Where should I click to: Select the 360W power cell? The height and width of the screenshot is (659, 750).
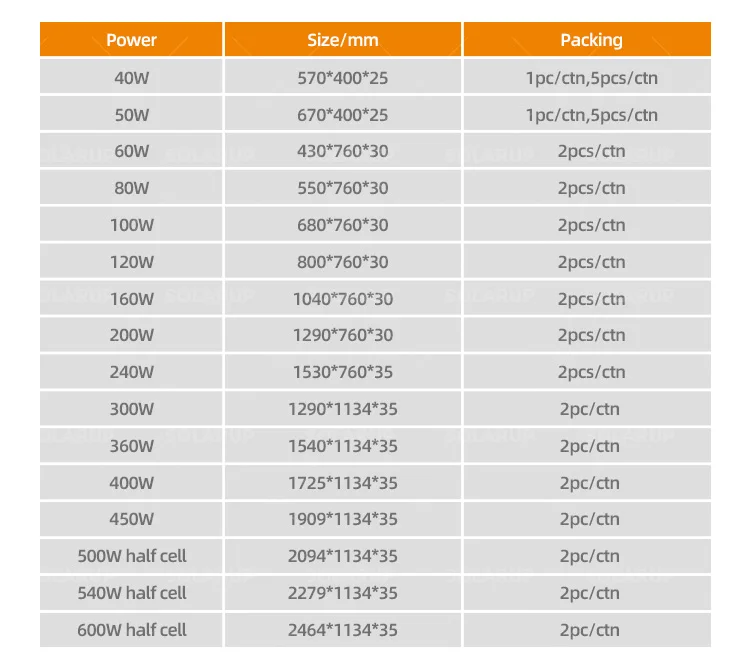pyautogui.click(x=131, y=446)
